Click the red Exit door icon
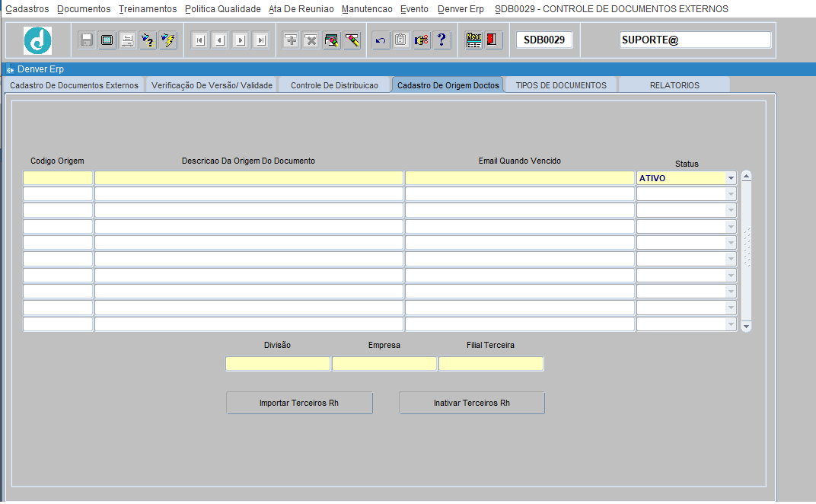Image resolution: width=816 pixels, height=504 pixels. point(492,40)
